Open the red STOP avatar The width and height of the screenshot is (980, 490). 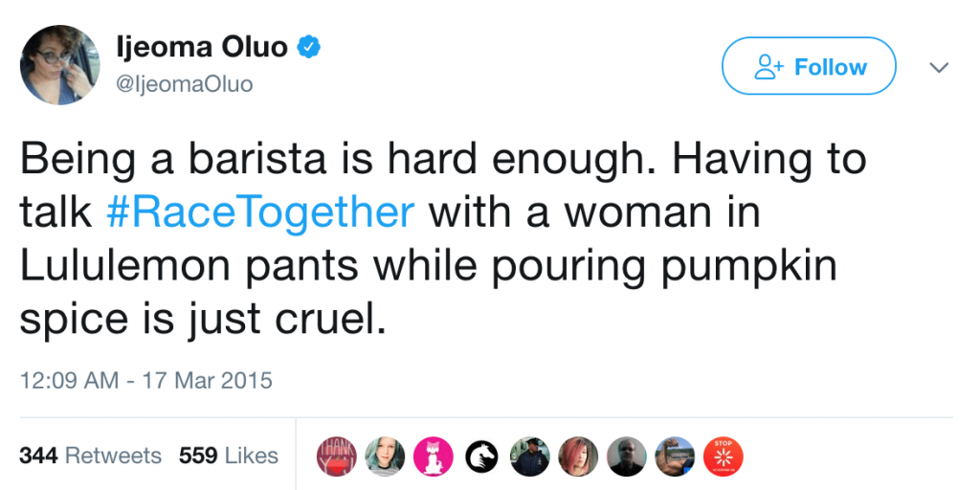(724, 456)
